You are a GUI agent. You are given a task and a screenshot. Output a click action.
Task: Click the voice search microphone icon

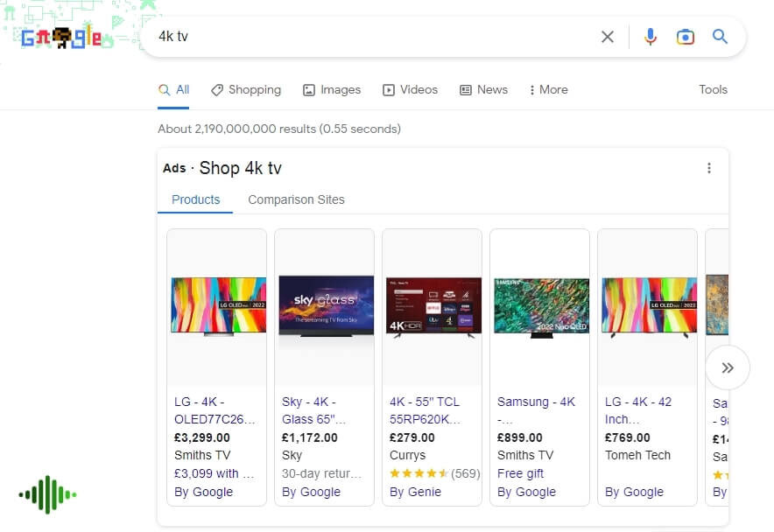(x=650, y=37)
